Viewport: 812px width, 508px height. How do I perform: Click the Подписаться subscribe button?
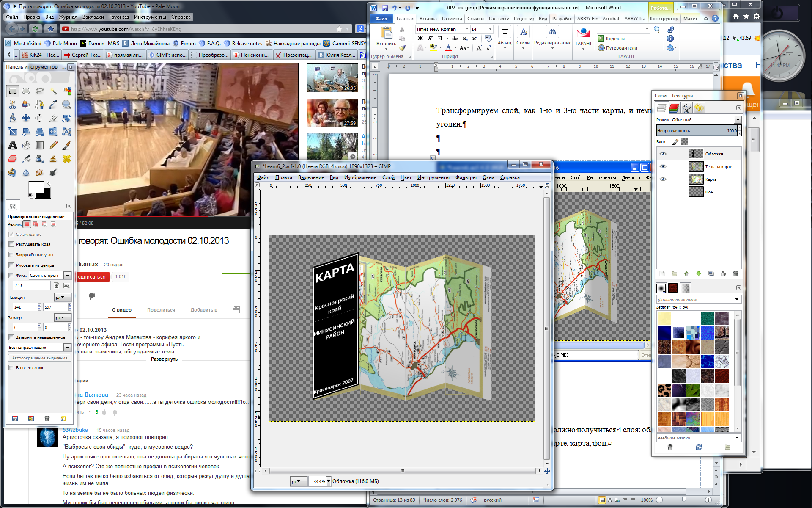tap(91, 277)
